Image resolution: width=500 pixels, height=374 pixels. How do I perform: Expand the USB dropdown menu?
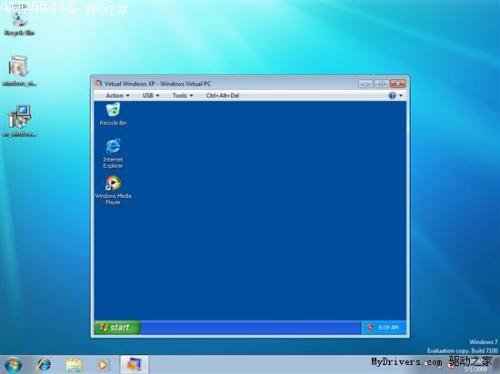click(x=151, y=96)
